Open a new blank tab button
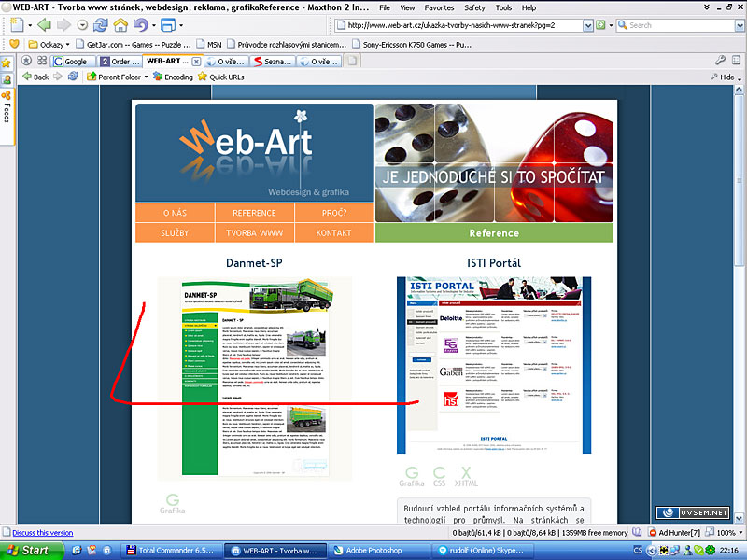The image size is (747, 560). tap(352, 61)
